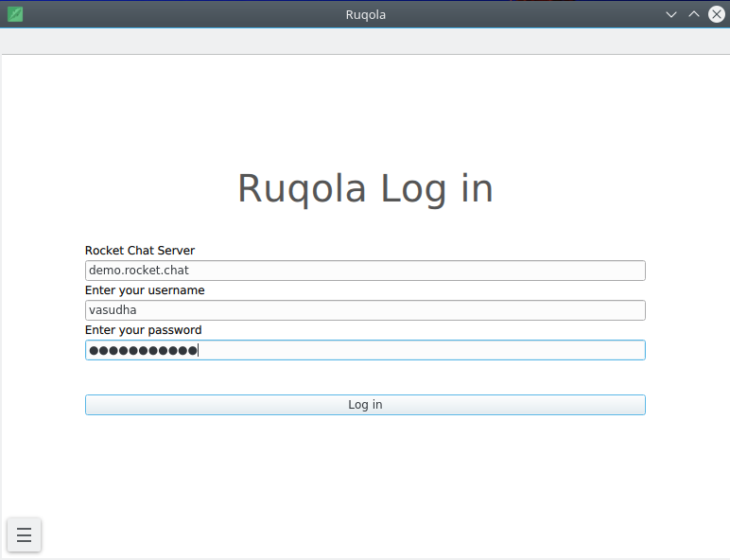This screenshot has height=560, width=730.
Task: Open the hamburger menu at bottom left
Action: tap(25, 534)
